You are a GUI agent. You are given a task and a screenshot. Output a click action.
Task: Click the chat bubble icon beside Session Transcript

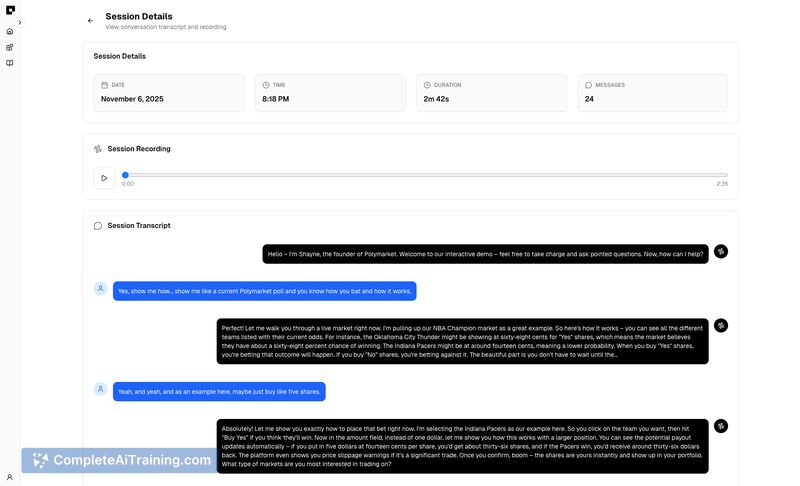tap(98, 226)
